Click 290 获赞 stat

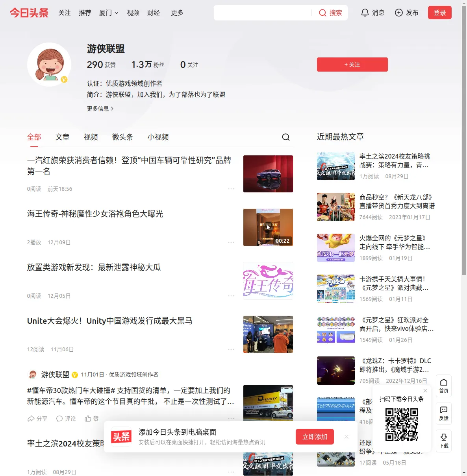[101, 65]
